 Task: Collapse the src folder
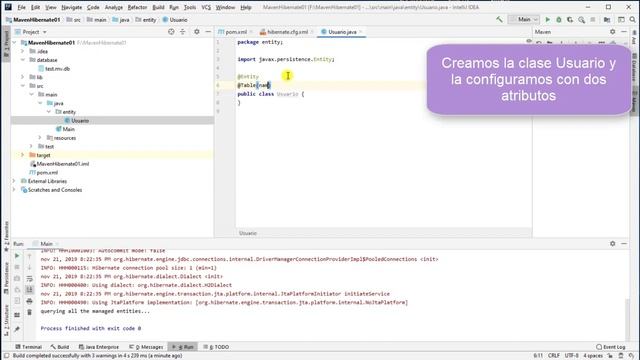click(x=23, y=86)
